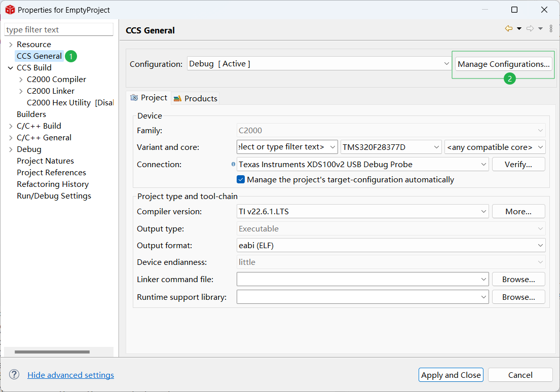Click the info icon beside Connection field

tap(233, 164)
